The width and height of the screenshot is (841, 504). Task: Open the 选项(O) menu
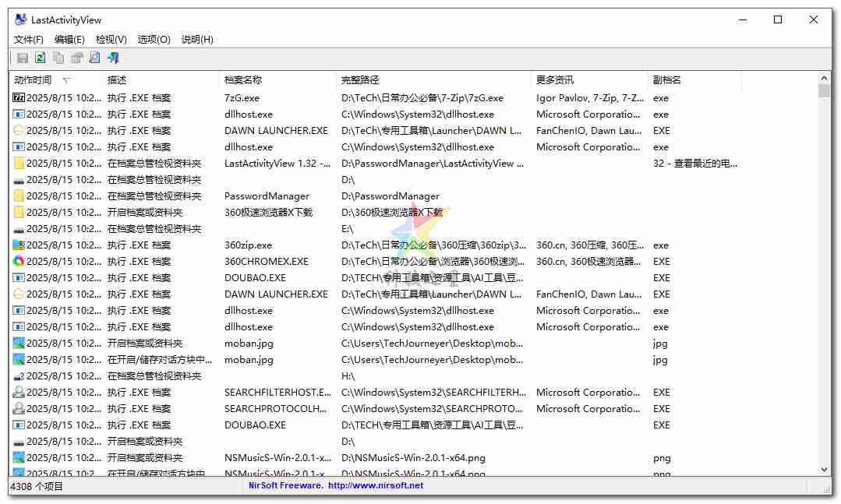[153, 39]
